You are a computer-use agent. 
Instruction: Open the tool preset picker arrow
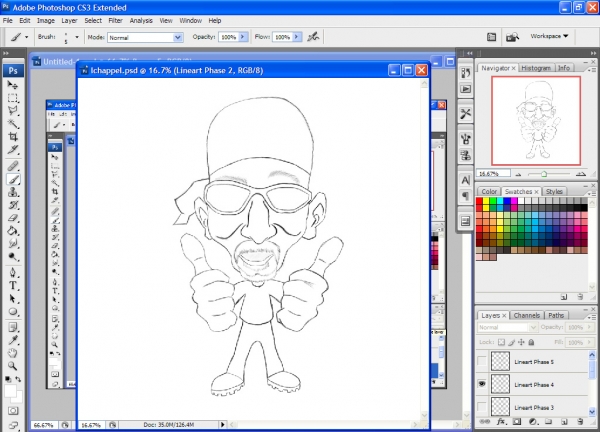26,37
